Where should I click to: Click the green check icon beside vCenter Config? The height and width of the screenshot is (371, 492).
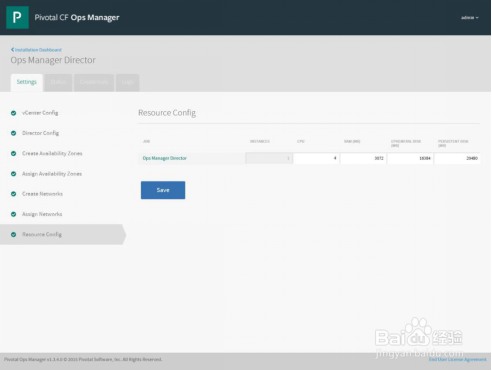tap(13, 113)
